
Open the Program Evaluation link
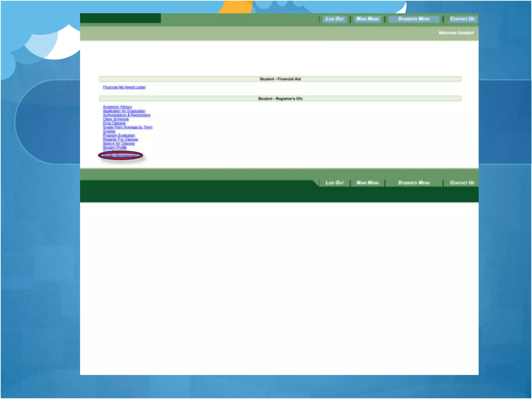pyautogui.click(x=119, y=135)
